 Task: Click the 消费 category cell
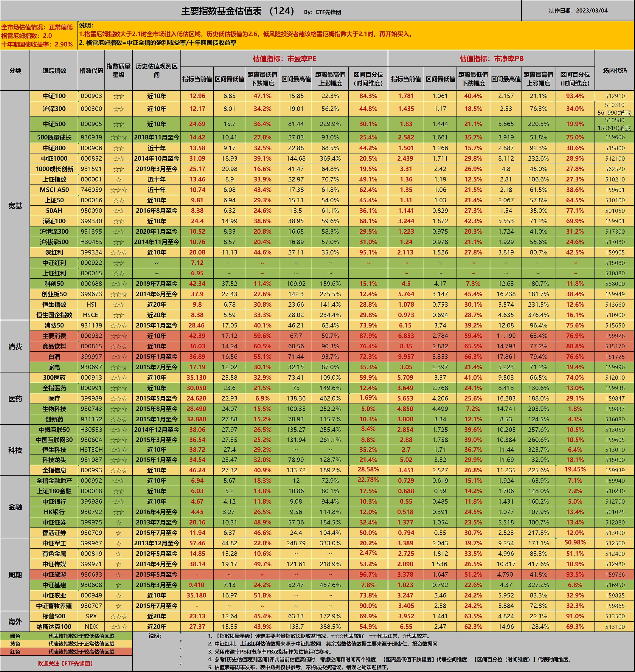click(x=15, y=346)
